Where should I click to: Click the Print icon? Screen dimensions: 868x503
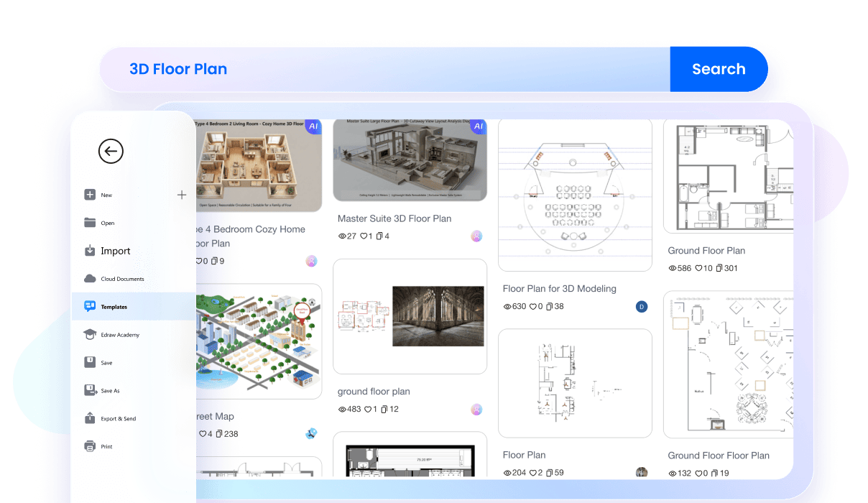(x=90, y=446)
